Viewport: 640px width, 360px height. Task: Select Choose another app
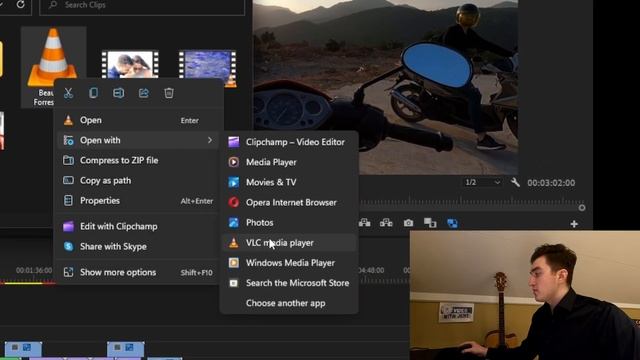coord(289,303)
